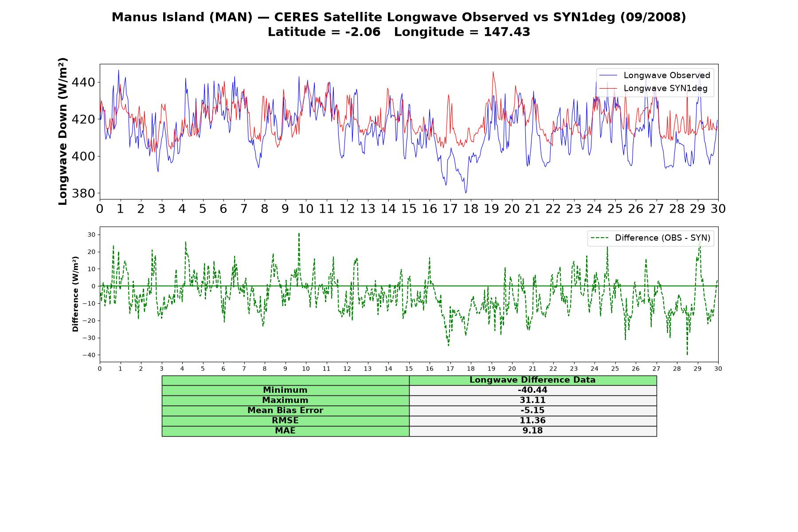Click the Minimum row label in table

[286, 390]
